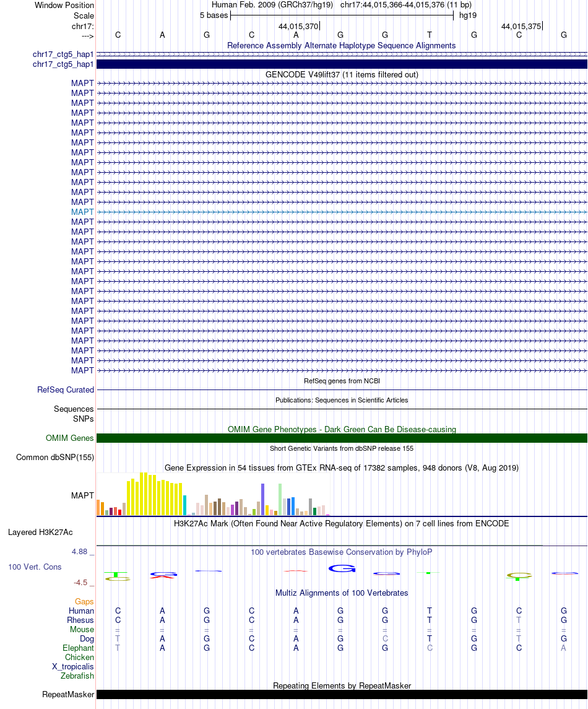Click the 'Human' species row label

click(81, 611)
